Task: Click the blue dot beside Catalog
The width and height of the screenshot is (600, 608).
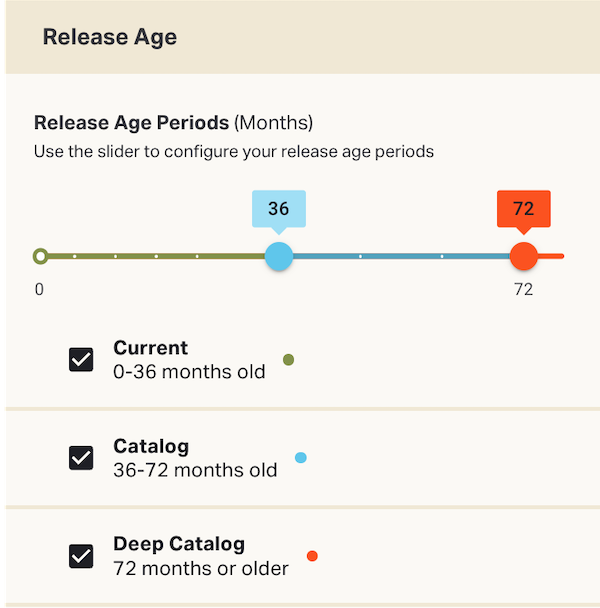Action: click(301, 458)
